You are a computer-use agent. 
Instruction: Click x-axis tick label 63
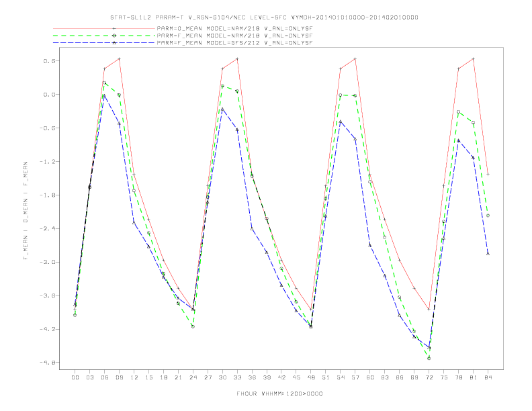point(385,377)
